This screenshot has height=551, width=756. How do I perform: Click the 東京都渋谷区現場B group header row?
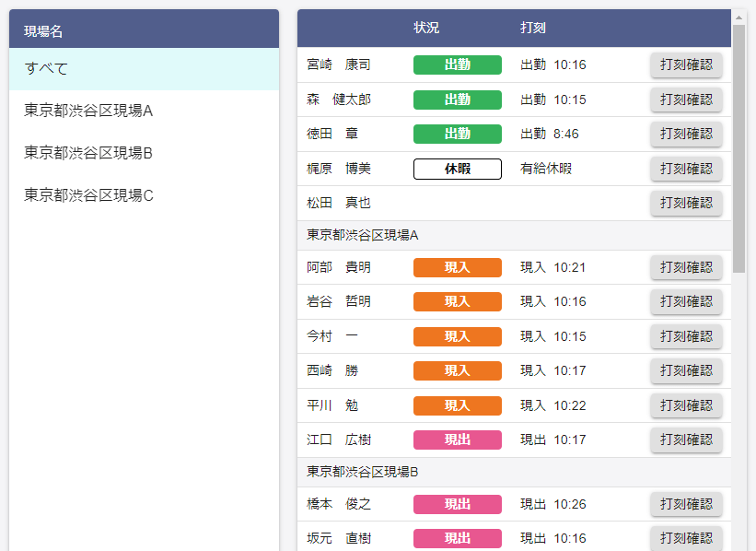pos(514,472)
